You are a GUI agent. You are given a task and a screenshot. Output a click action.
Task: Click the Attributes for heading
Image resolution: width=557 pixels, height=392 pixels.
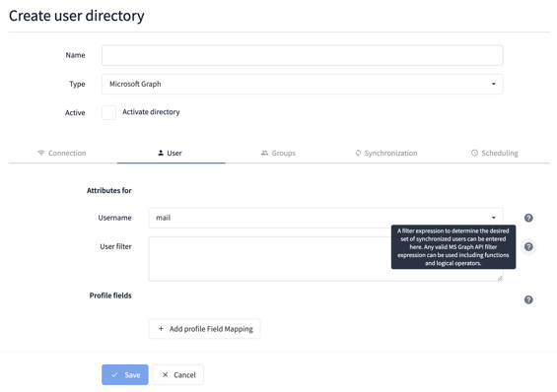(109, 190)
